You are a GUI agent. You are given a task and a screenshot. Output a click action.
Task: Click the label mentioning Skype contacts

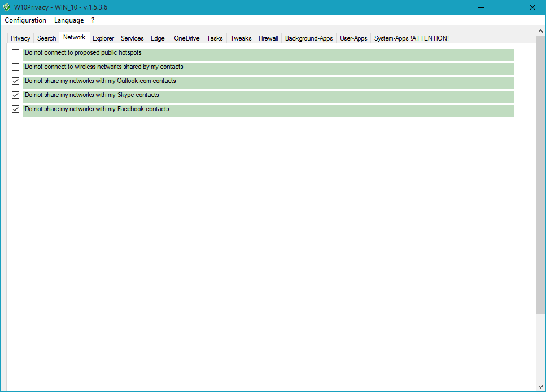(91, 95)
